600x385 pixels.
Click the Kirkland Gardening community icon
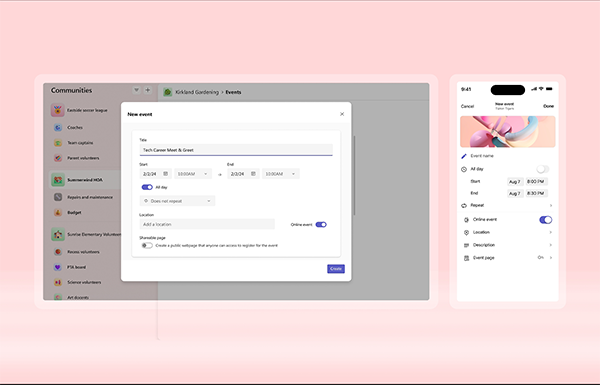(168, 92)
